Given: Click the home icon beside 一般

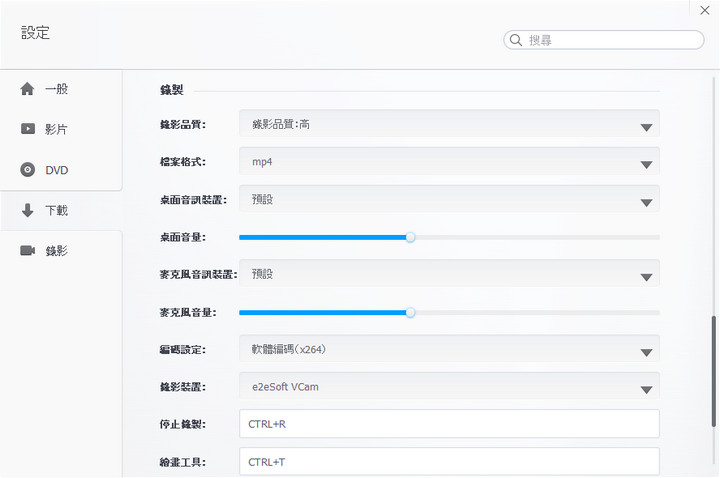Looking at the screenshot, I should (28, 89).
